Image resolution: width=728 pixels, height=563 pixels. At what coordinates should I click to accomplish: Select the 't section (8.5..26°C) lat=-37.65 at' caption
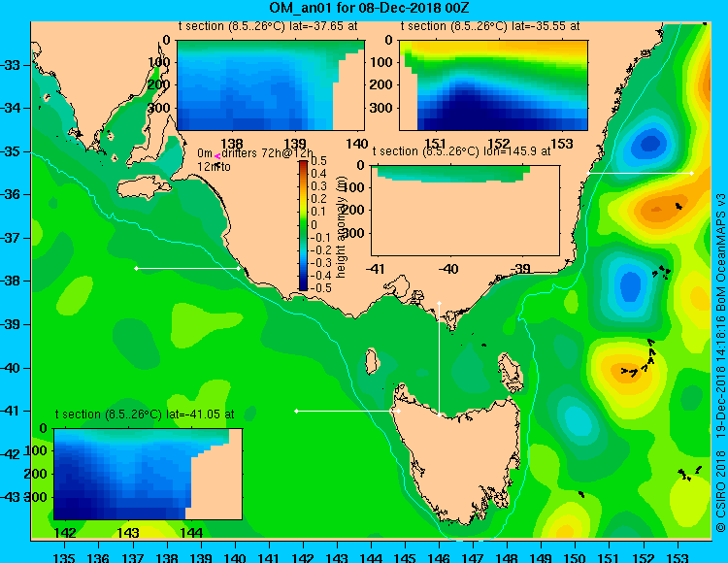[x=268, y=26]
